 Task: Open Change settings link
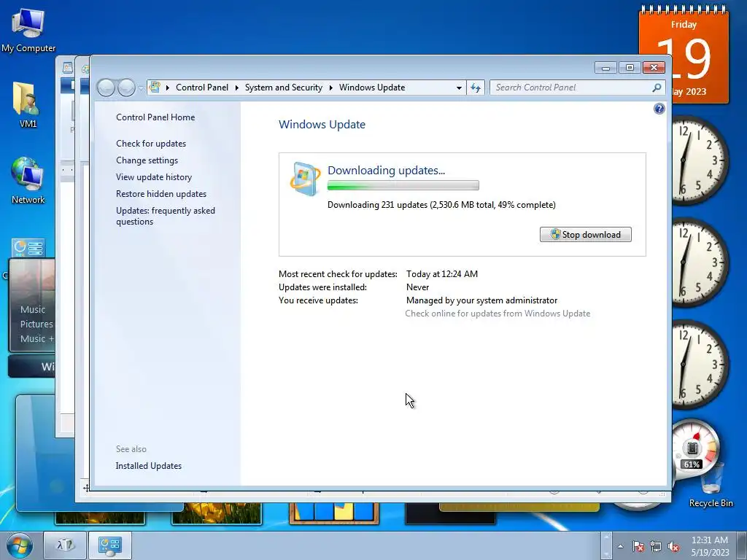coord(147,160)
